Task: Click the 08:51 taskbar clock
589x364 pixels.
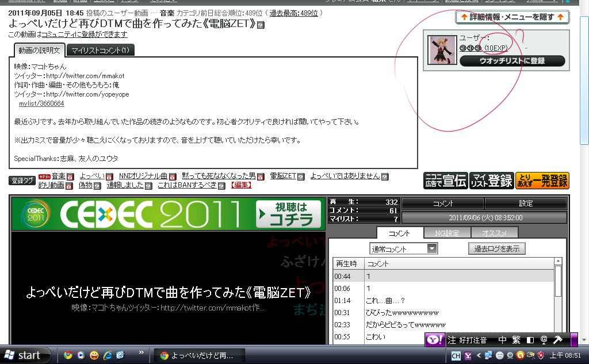Action: pos(565,355)
